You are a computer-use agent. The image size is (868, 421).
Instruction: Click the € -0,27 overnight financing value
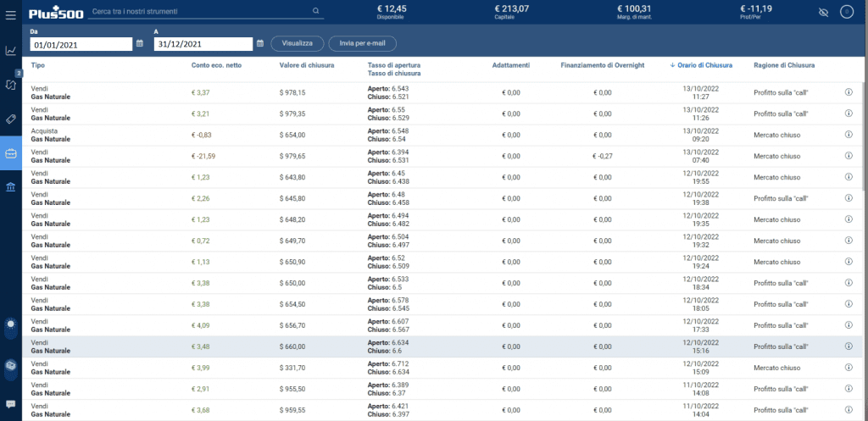click(x=603, y=156)
